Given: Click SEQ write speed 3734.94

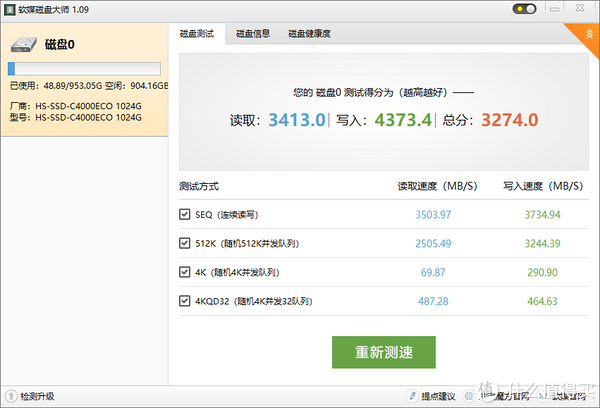Looking at the screenshot, I should click(542, 215).
